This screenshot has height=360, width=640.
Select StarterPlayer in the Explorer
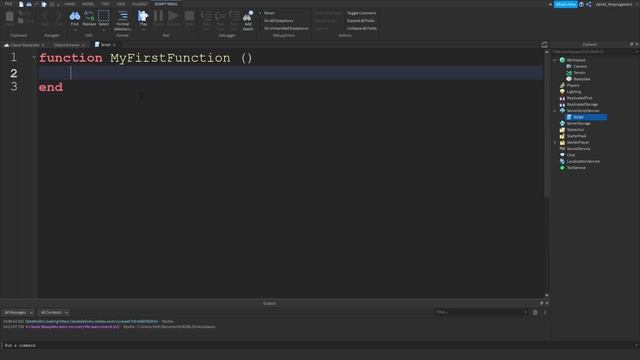coord(578,142)
